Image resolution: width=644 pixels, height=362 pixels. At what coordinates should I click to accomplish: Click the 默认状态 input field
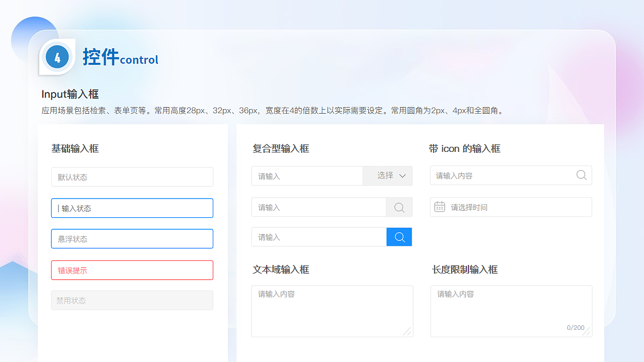coord(132,177)
